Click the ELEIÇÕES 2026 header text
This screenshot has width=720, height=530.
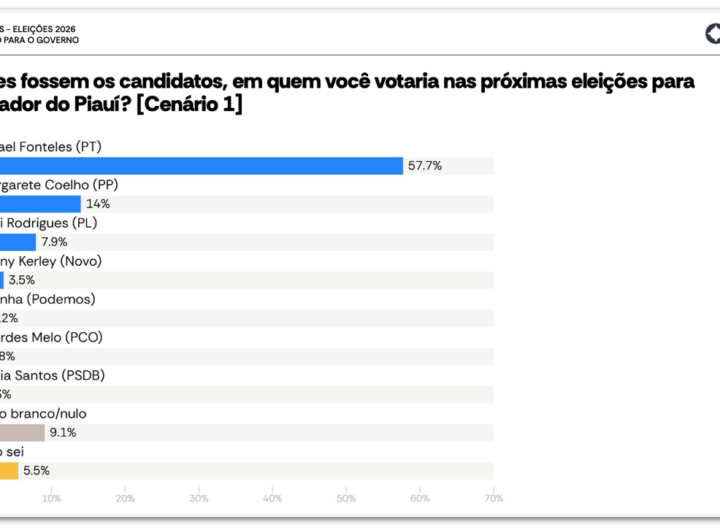(40, 28)
